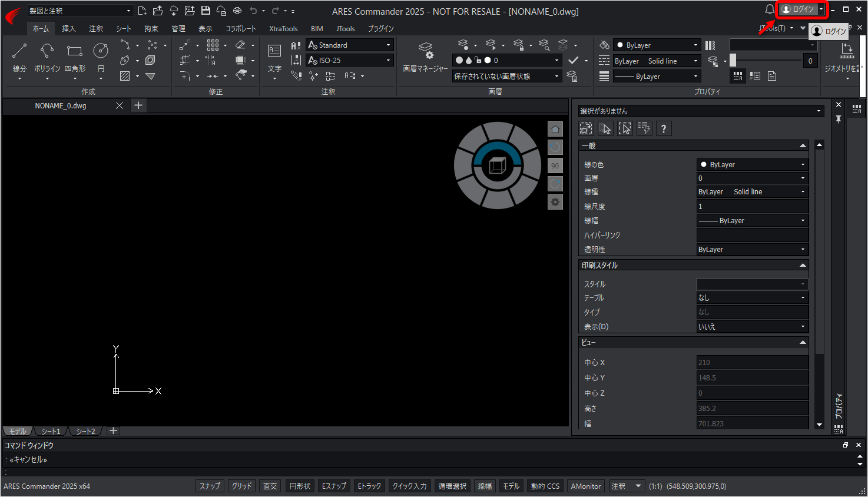Switch to the BIM tab

tap(317, 28)
